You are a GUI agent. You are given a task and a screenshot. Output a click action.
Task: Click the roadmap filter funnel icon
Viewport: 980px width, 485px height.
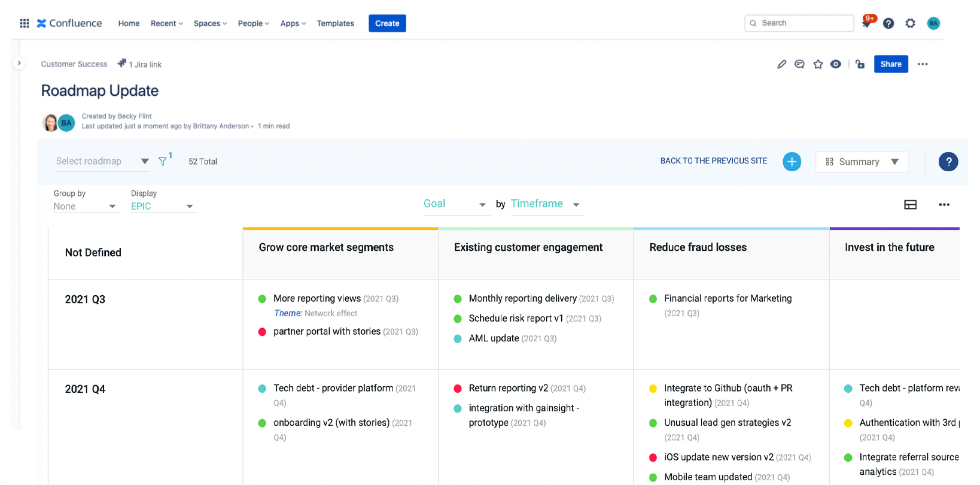point(163,161)
